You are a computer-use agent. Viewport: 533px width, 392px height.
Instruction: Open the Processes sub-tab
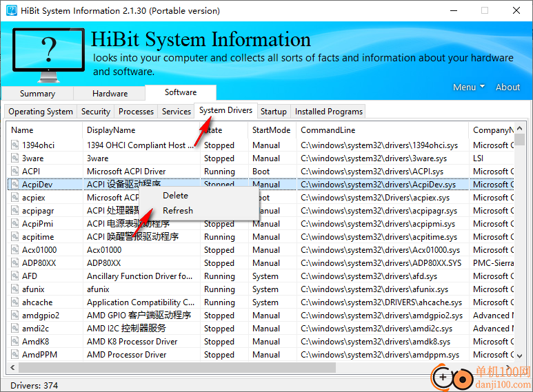[x=136, y=112]
